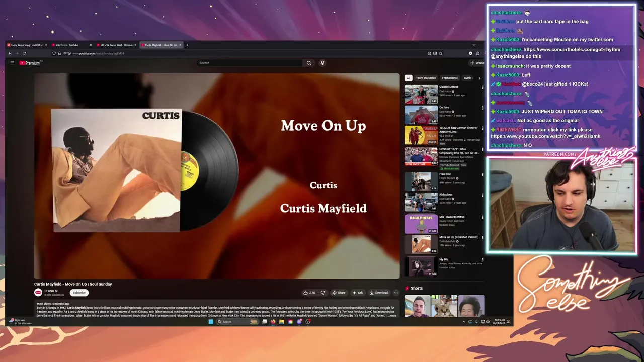644x362 pixels.
Task: Click the Share button
Action: 339,293
